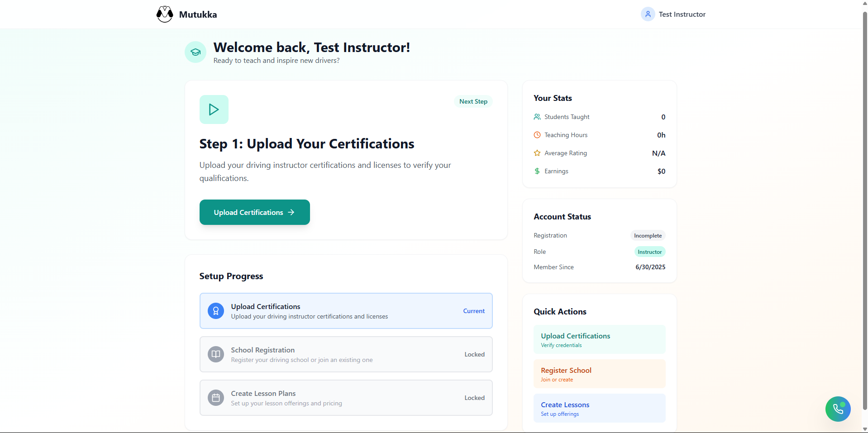The image size is (868, 433).
Task: Click the Welcome back, Test Instructor! heading
Action: [312, 48]
